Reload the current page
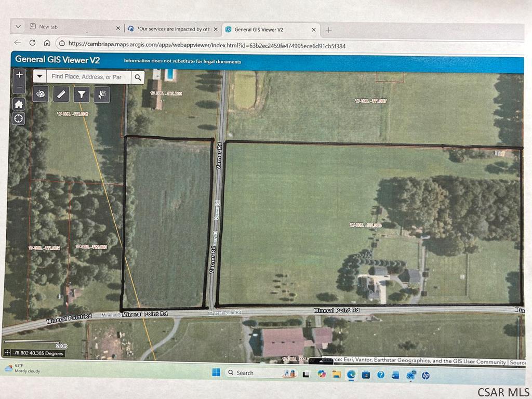 coord(33,43)
